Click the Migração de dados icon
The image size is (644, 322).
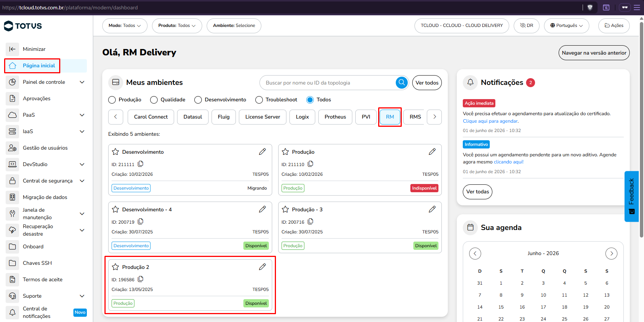coord(12,197)
